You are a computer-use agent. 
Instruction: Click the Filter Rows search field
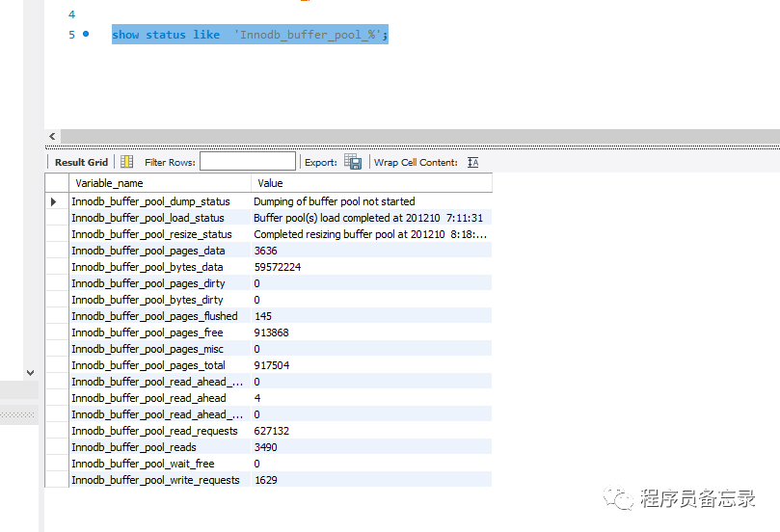(x=248, y=162)
